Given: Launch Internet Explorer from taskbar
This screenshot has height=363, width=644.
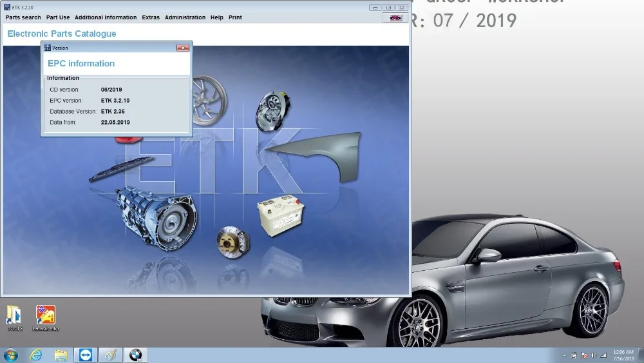Looking at the screenshot, I should pos(36,355).
